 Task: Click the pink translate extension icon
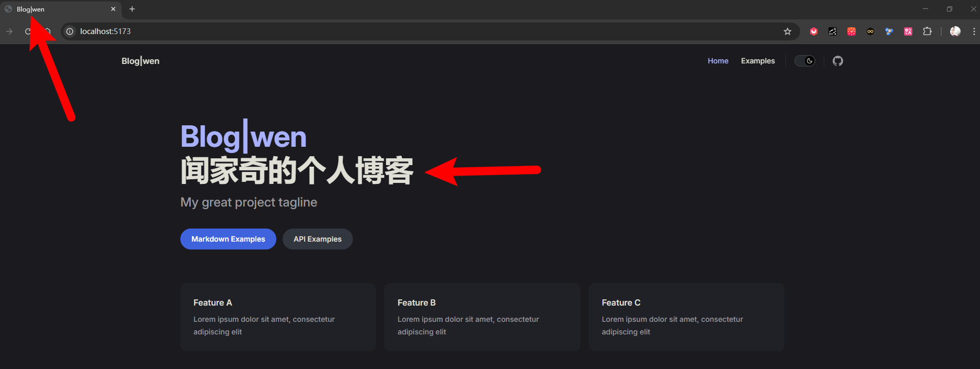point(908,31)
